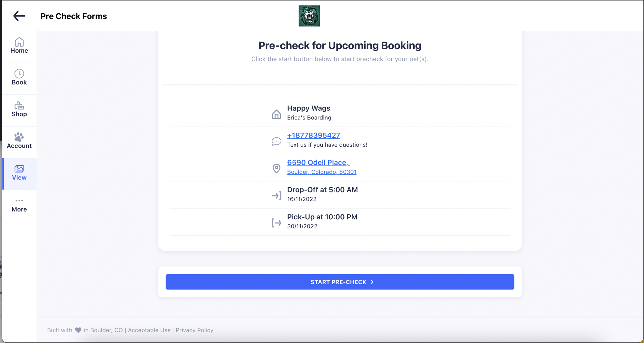Click the location pin beside the address
This screenshot has width=644, height=343.
[276, 168]
